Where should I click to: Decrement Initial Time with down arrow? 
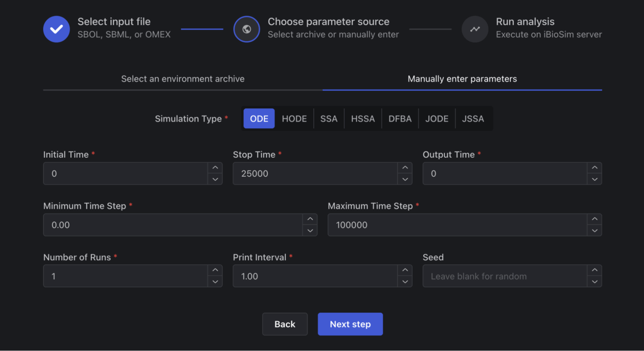click(215, 179)
